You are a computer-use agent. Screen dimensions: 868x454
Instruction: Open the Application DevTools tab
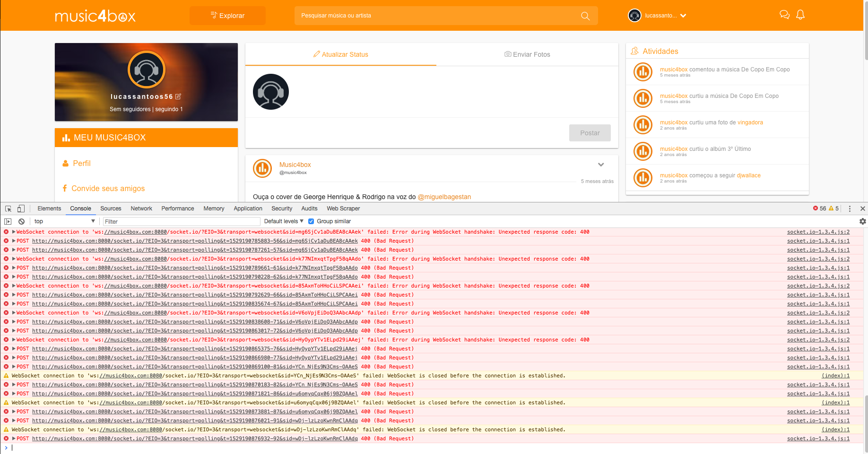pos(248,209)
